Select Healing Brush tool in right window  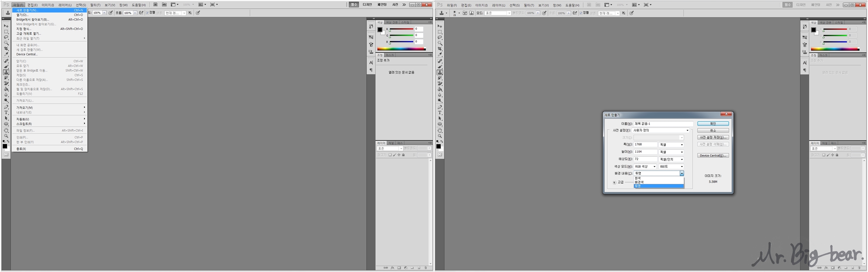(x=440, y=61)
